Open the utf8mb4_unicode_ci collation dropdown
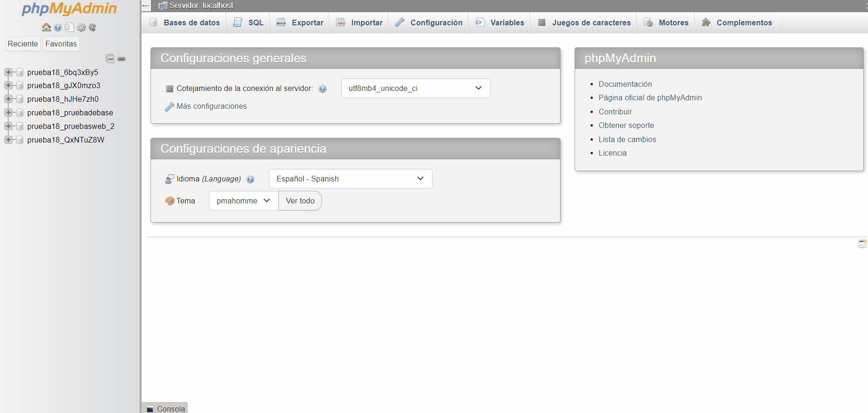Image resolution: width=868 pixels, height=413 pixels. click(415, 88)
